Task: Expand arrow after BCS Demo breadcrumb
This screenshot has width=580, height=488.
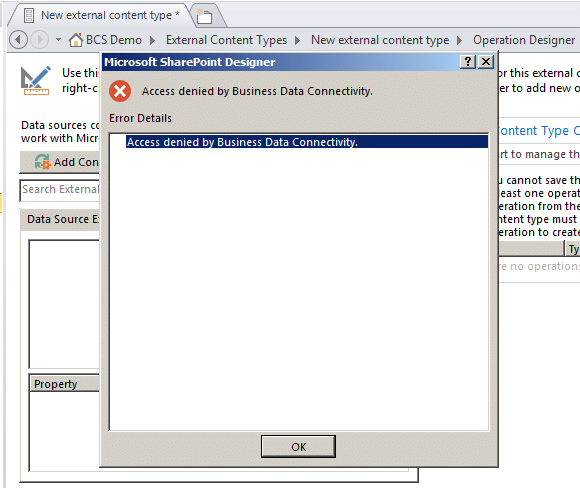Action: pyautogui.click(x=152, y=40)
